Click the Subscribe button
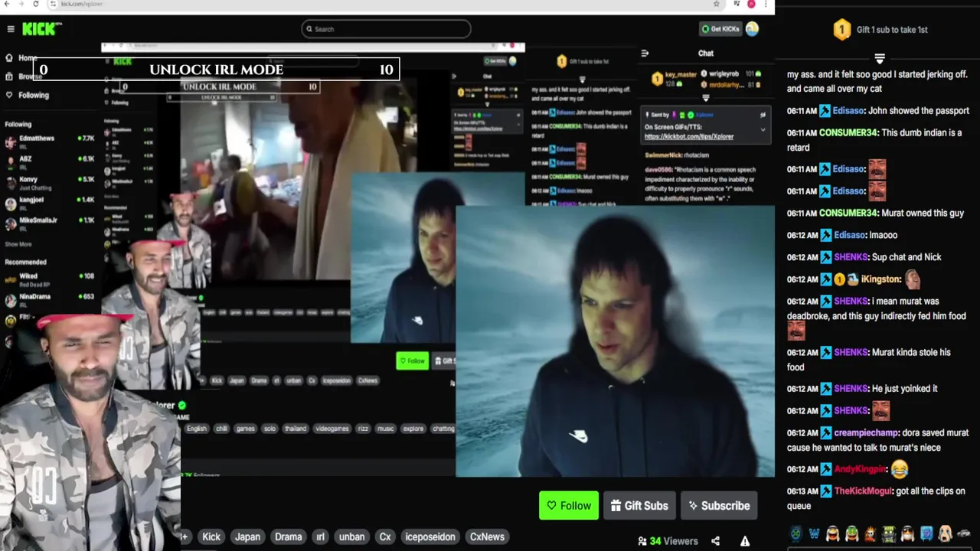980x551 pixels. tap(719, 506)
